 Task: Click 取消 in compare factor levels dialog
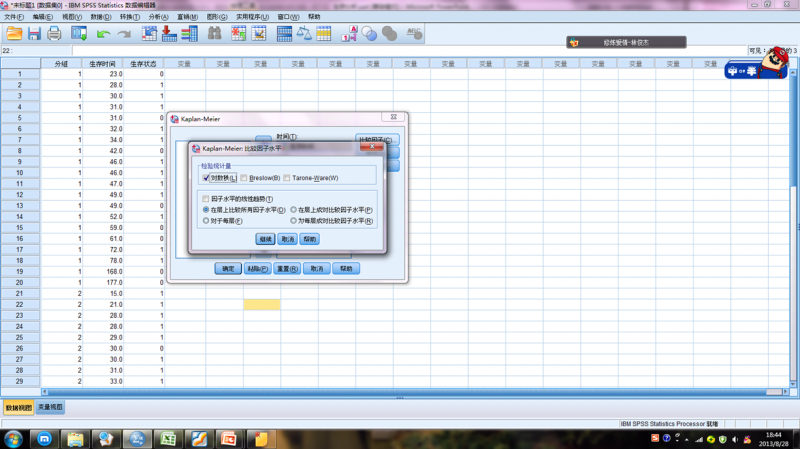click(x=288, y=239)
